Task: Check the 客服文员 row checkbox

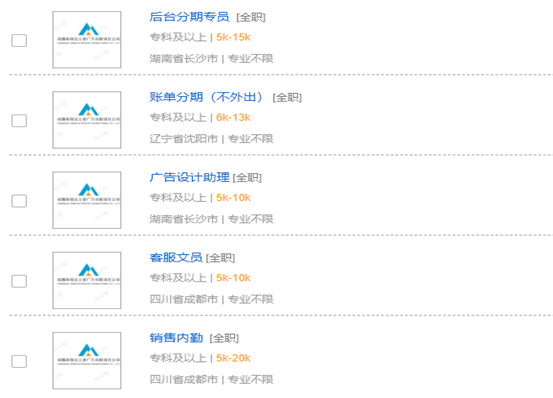Action: pyautogui.click(x=19, y=281)
